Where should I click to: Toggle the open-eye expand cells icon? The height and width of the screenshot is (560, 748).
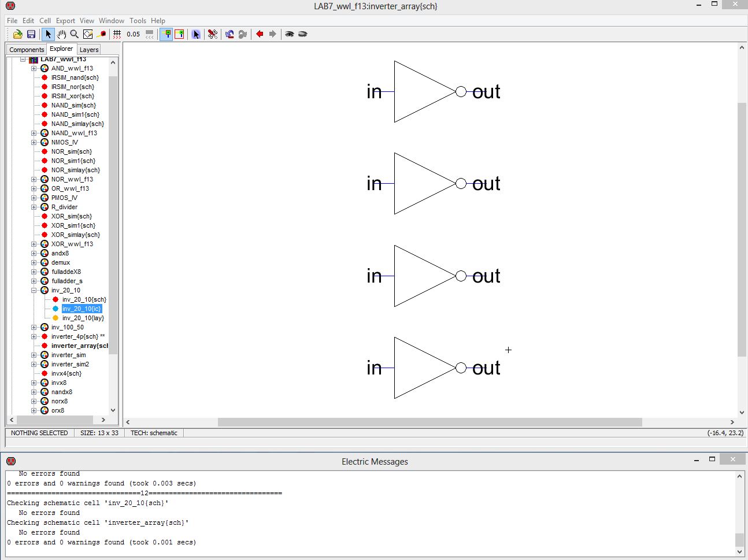(x=289, y=34)
